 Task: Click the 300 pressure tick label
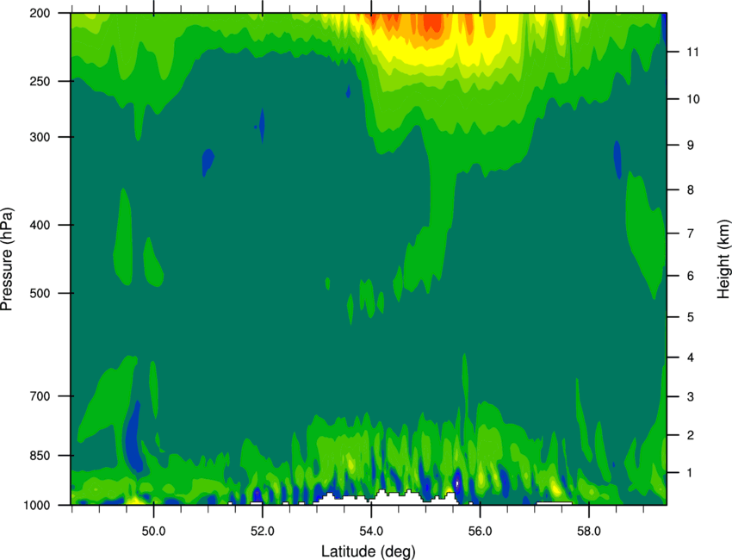pos(40,137)
